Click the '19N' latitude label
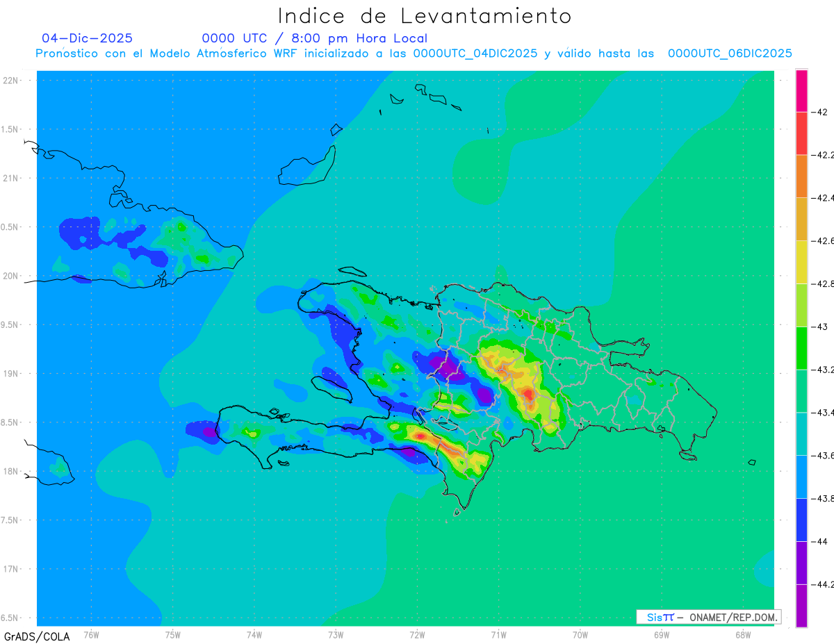The height and width of the screenshot is (644, 834). 12,373
